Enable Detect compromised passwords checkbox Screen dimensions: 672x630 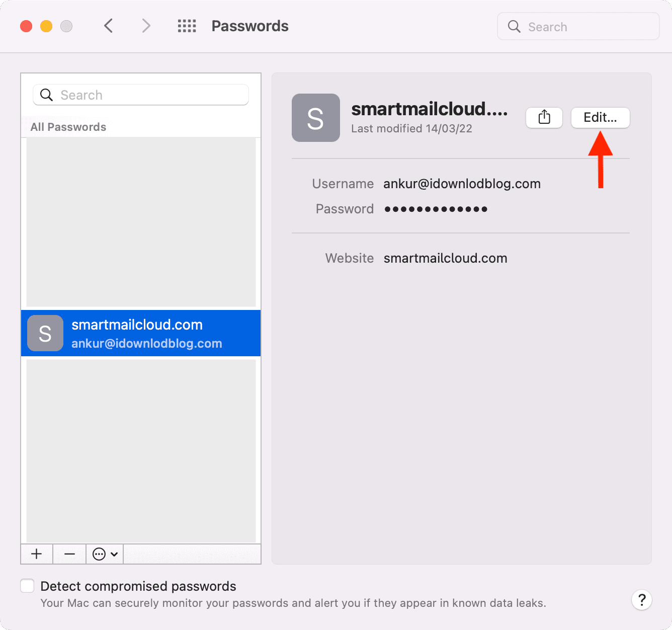[27, 586]
